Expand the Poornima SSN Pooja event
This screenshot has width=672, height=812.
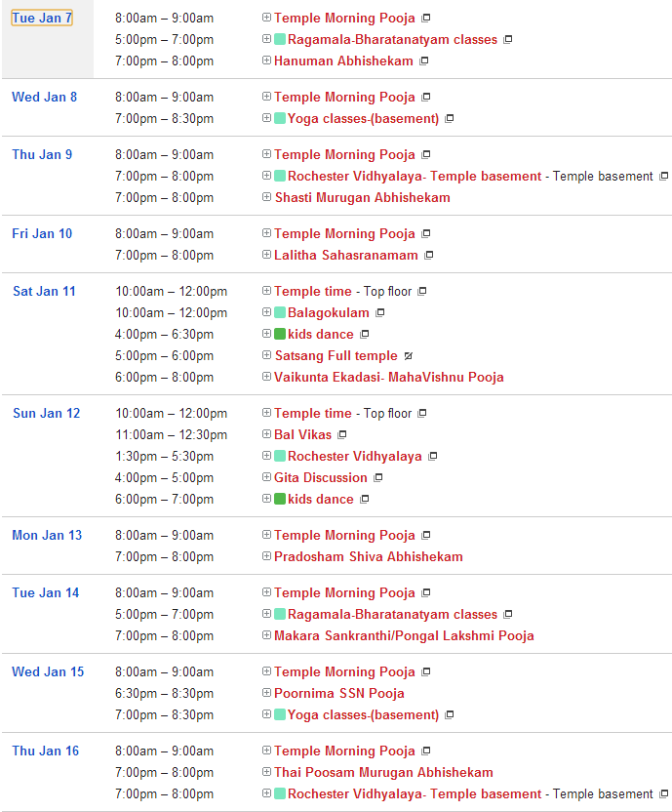[x=267, y=694]
